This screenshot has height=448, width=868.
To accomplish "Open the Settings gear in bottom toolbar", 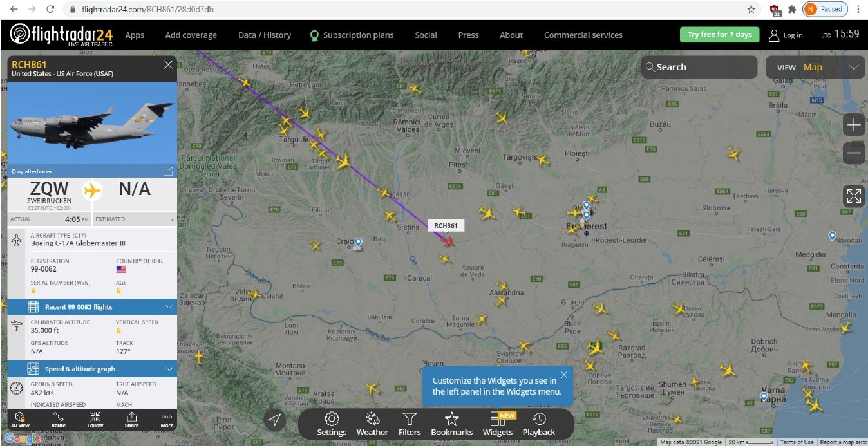I will pos(332,425).
